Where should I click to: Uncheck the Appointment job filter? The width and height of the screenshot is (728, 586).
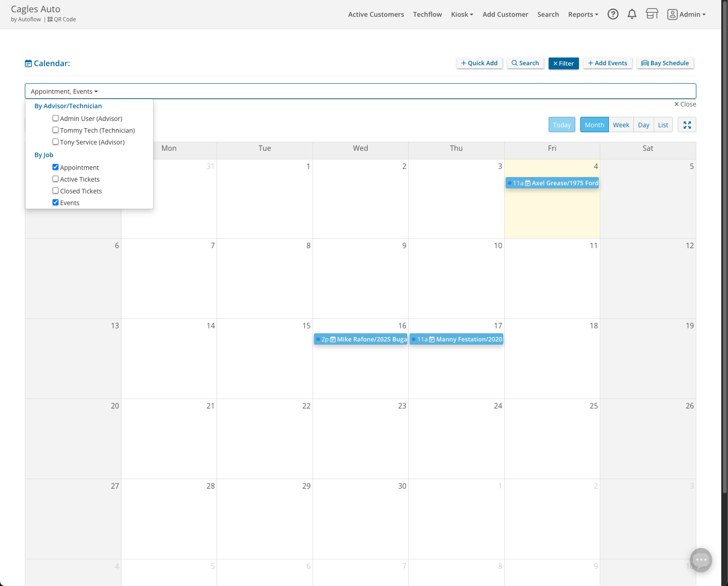[x=56, y=168]
